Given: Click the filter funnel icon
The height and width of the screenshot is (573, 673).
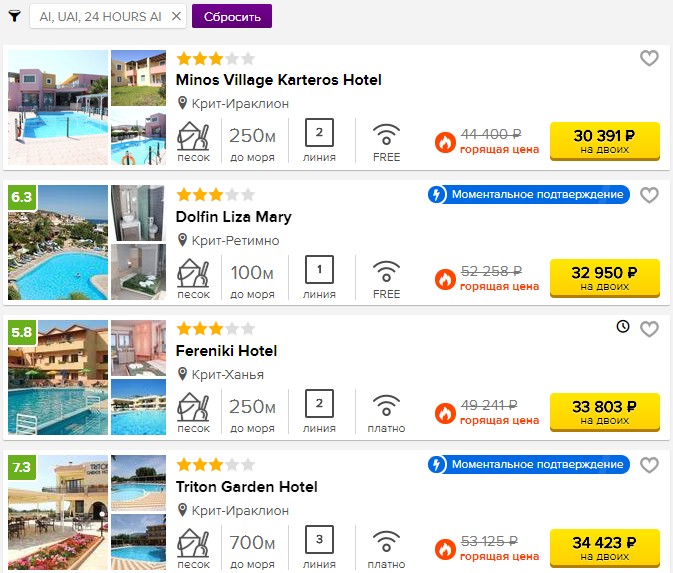Looking at the screenshot, I should pyautogui.click(x=15, y=16).
